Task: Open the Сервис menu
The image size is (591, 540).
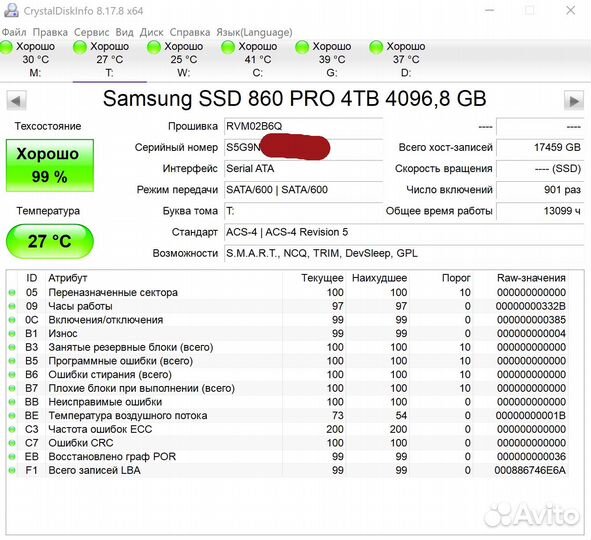Action: 91,32
